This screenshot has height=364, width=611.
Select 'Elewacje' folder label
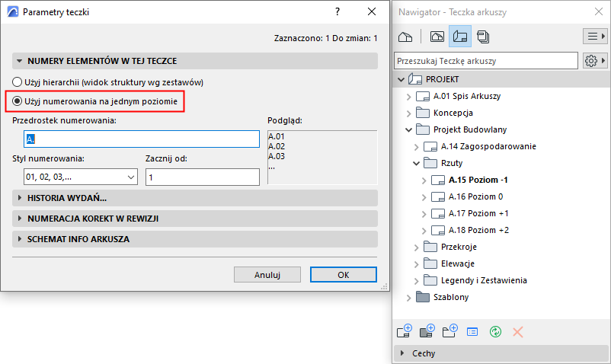[457, 263]
